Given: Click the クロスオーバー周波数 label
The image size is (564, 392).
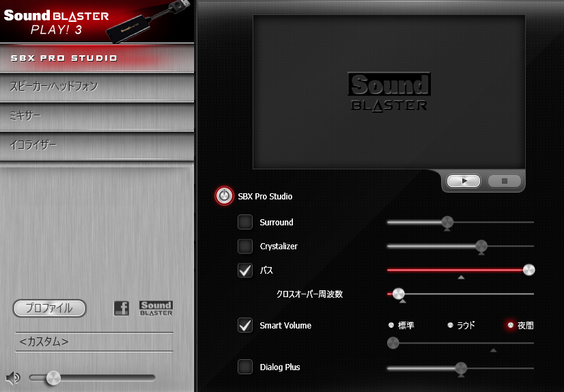Looking at the screenshot, I should [310, 294].
